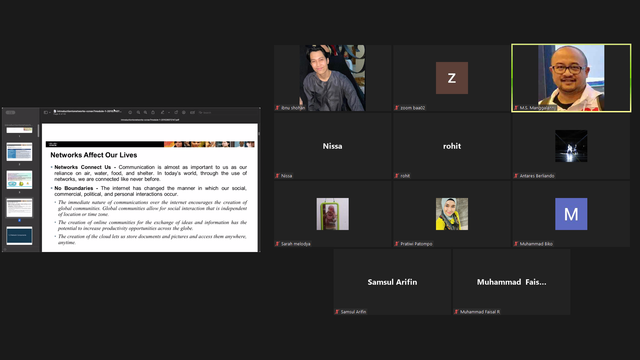Open the highlight color dropdown arrow
Viewport: 640px width, 360px height.
click(169, 113)
